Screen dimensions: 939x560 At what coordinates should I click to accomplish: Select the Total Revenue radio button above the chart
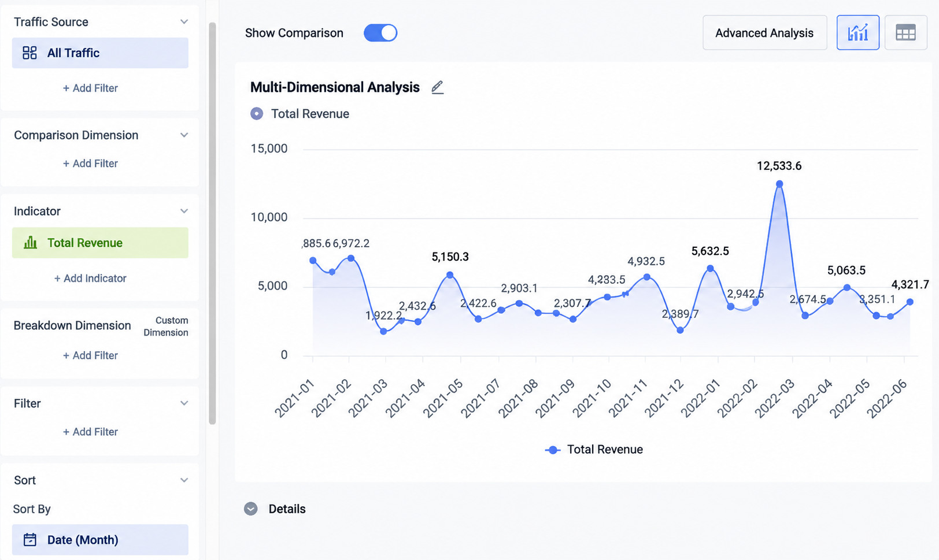point(257,114)
